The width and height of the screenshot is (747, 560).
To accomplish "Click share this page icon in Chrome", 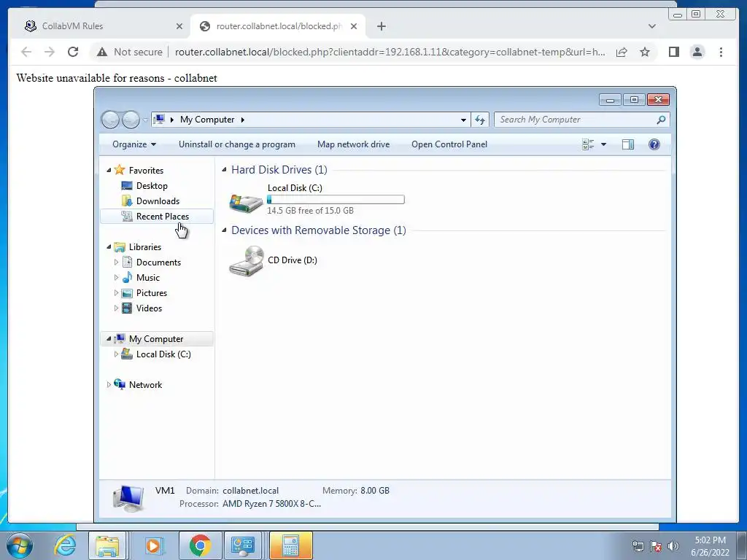I will pyautogui.click(x=622, y=52).
